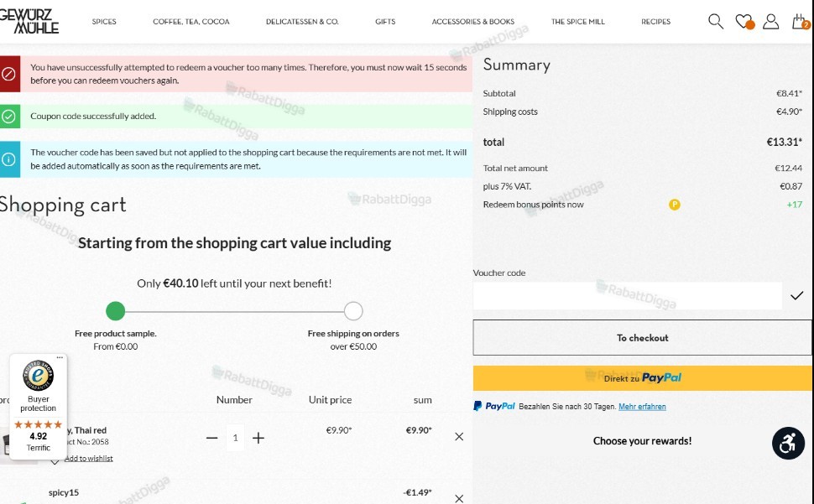The image size is (814, 504).
Task: Decrease Thai red quantity with minus
Action: coord(211,438)
